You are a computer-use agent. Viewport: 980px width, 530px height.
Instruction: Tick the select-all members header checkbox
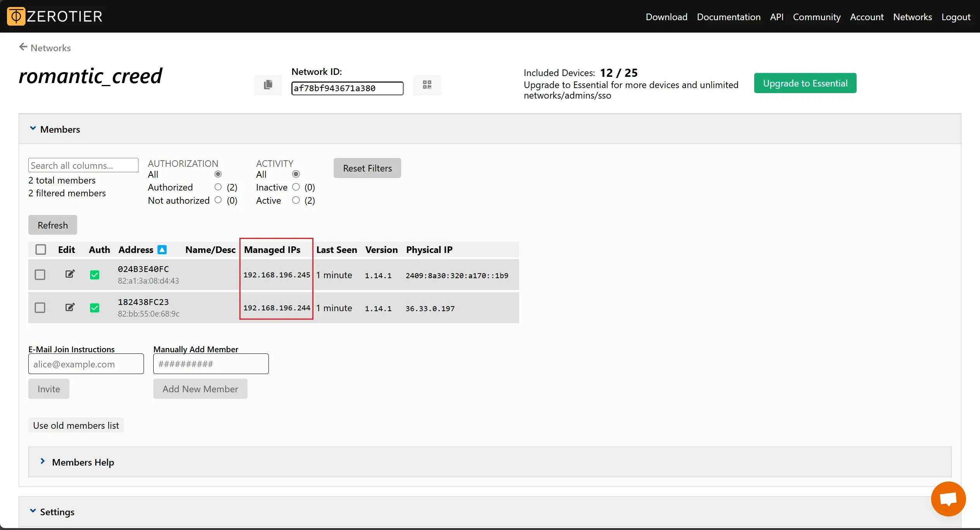[41, 249]
